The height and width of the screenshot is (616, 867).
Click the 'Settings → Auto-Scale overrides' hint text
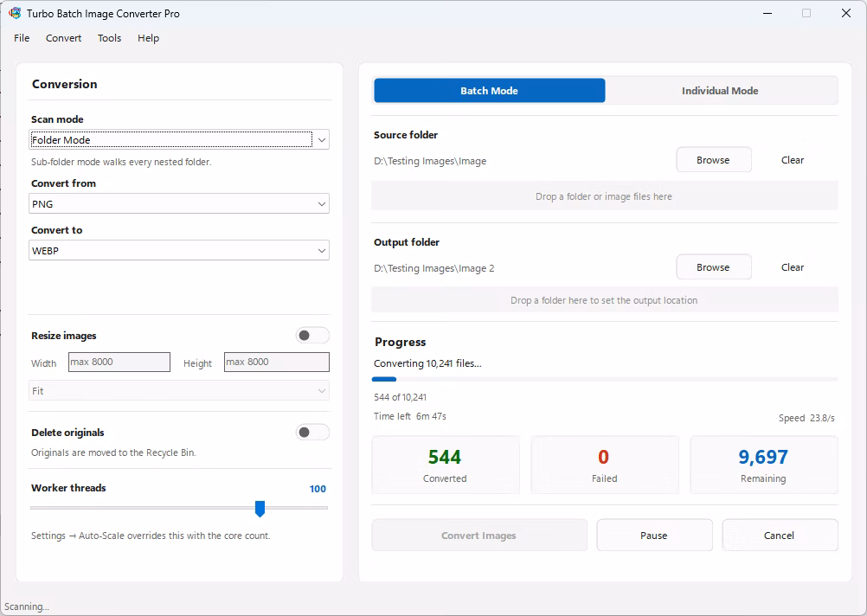coord(151,536)
